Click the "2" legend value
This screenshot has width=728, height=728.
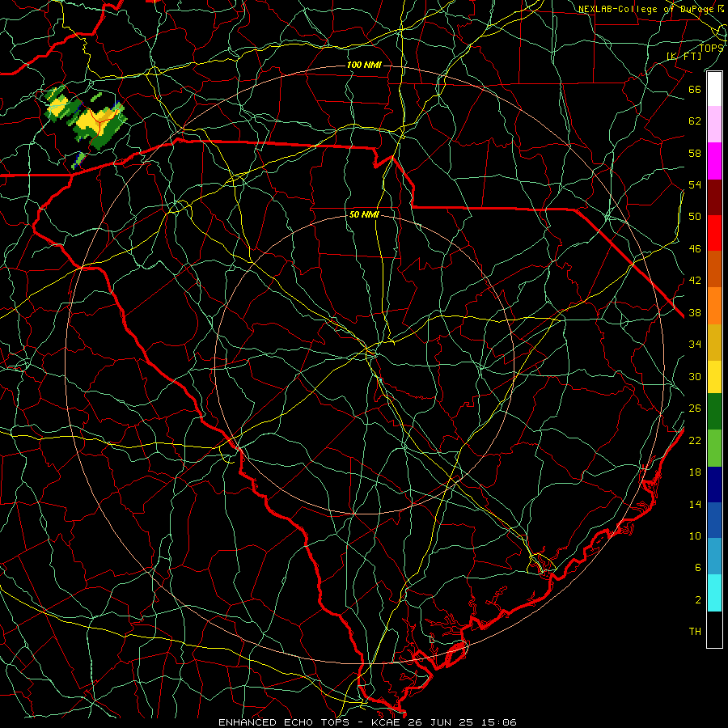tap(697, 600)
